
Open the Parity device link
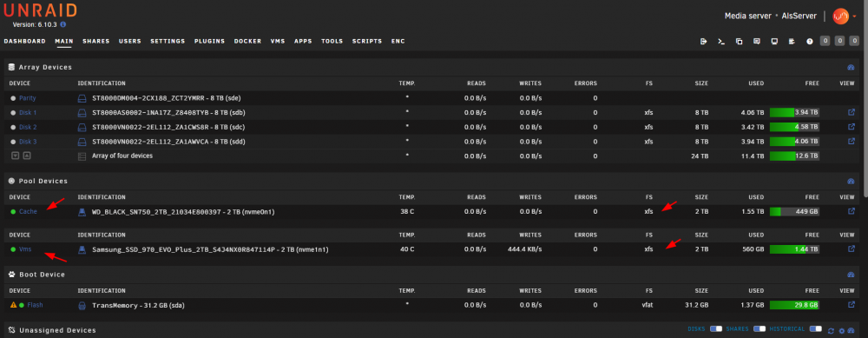coord(28,98)
